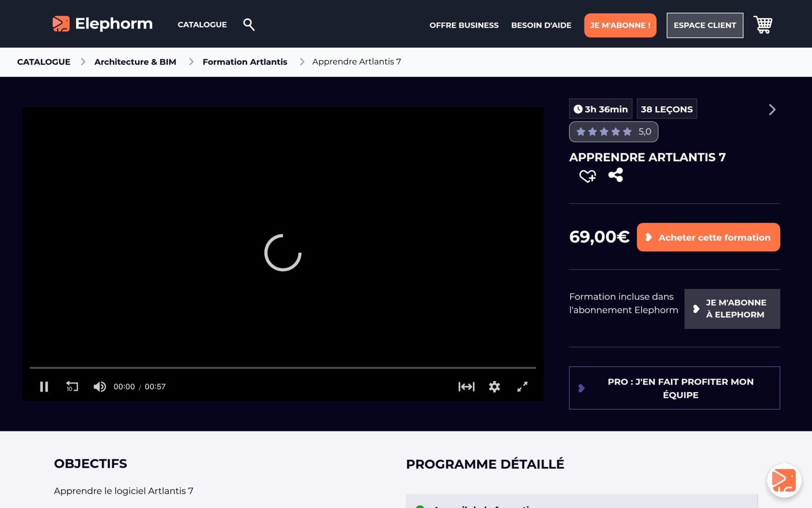Click the 3h 36min duration badge
Screen dimensions: 812x508
[601, 109]
